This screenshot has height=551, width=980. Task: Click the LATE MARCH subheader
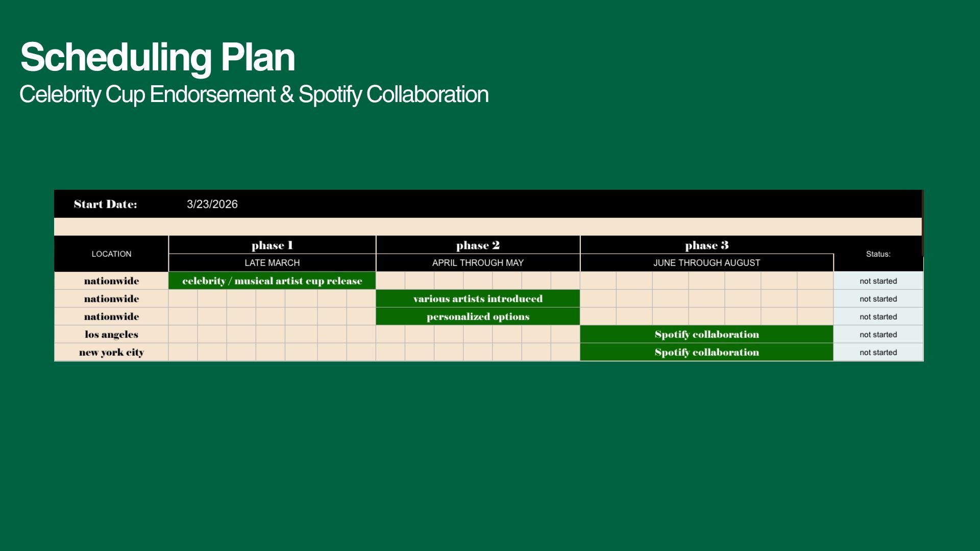272,263
